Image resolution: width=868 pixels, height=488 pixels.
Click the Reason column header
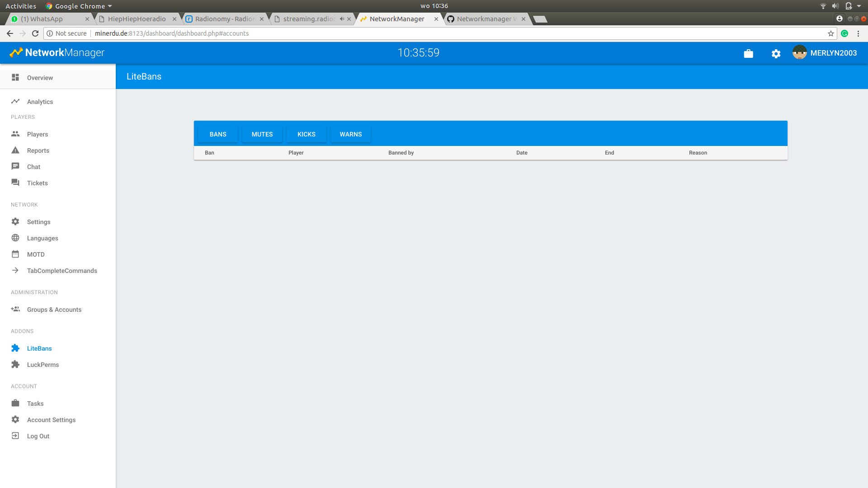[x=698, y=153]
